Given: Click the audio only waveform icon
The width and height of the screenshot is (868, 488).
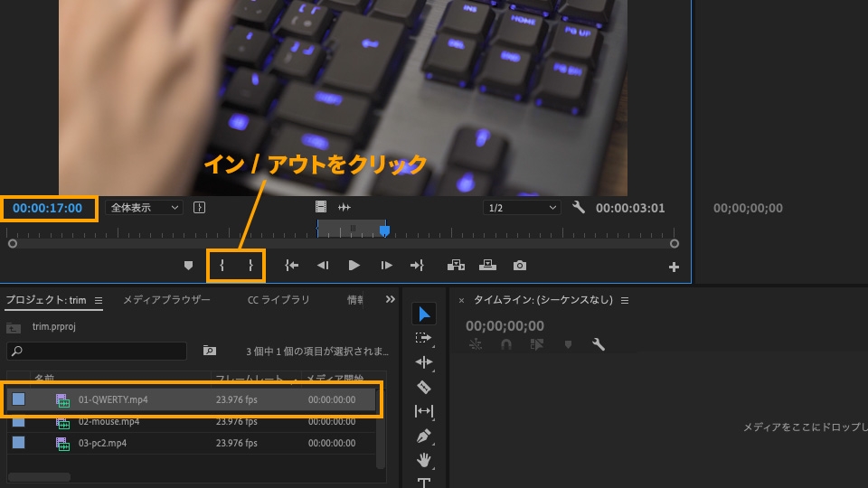Looking at the screenshot, I should click(x=344, y=208).
